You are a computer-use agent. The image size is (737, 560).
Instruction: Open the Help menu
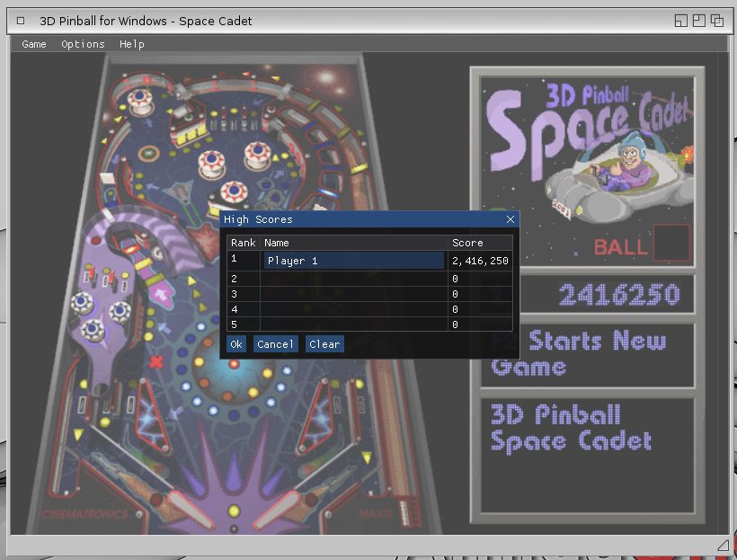[131, 44]
